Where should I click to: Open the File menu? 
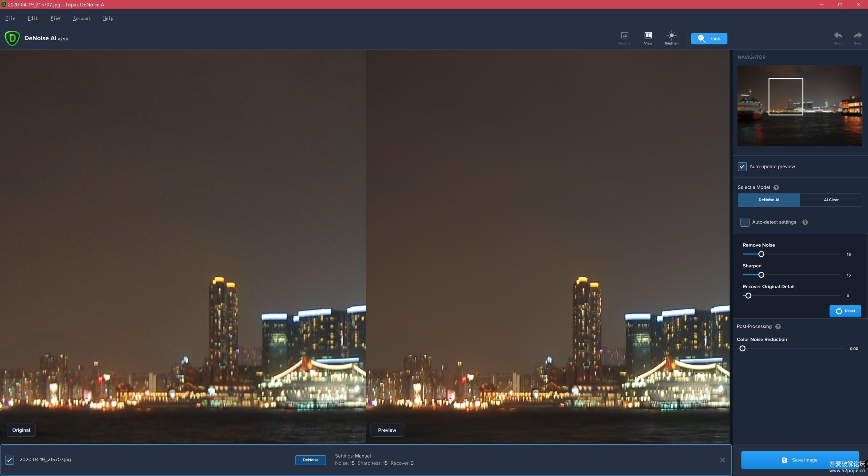click(10, 18)
